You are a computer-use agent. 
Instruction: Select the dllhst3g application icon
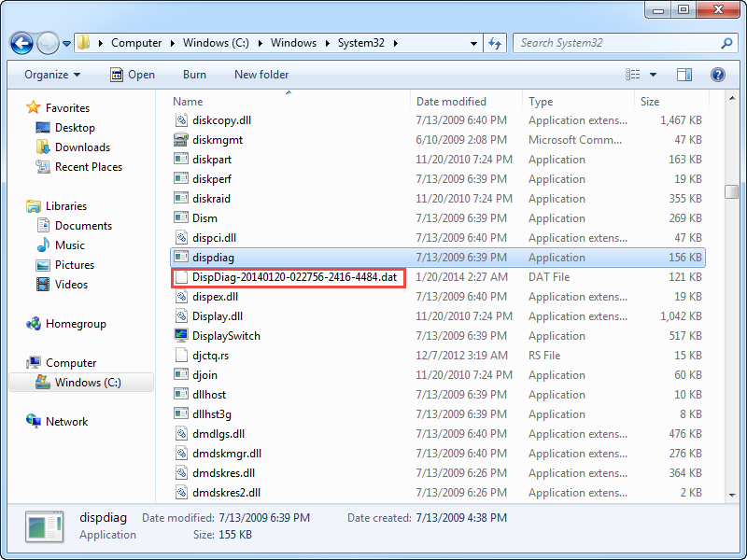click(181, 414)
